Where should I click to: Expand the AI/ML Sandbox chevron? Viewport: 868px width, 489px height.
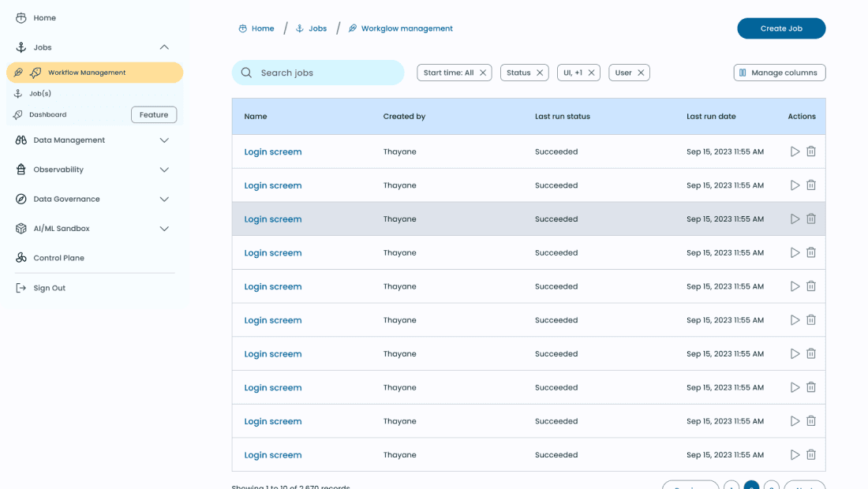[164, 229]
